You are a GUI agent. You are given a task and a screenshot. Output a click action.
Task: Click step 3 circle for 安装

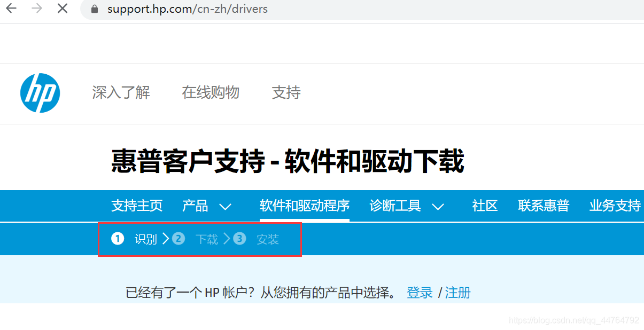[239, 239]
